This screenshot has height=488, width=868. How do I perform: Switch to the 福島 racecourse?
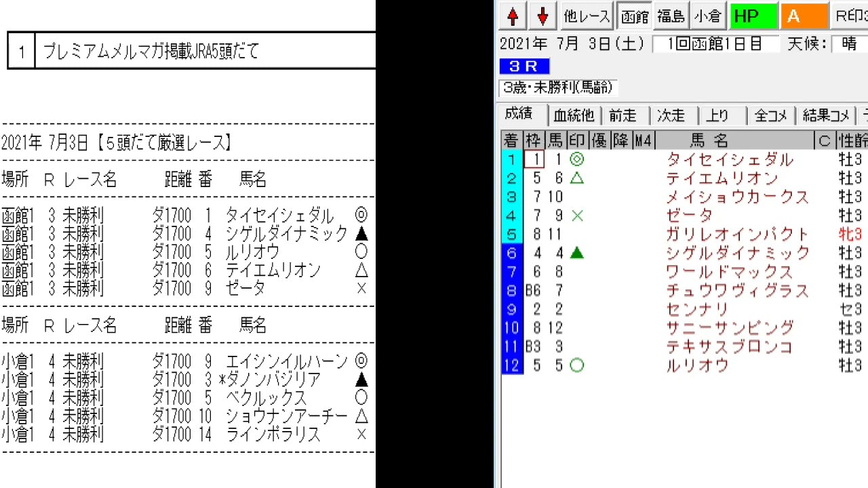tap(671, 16)
